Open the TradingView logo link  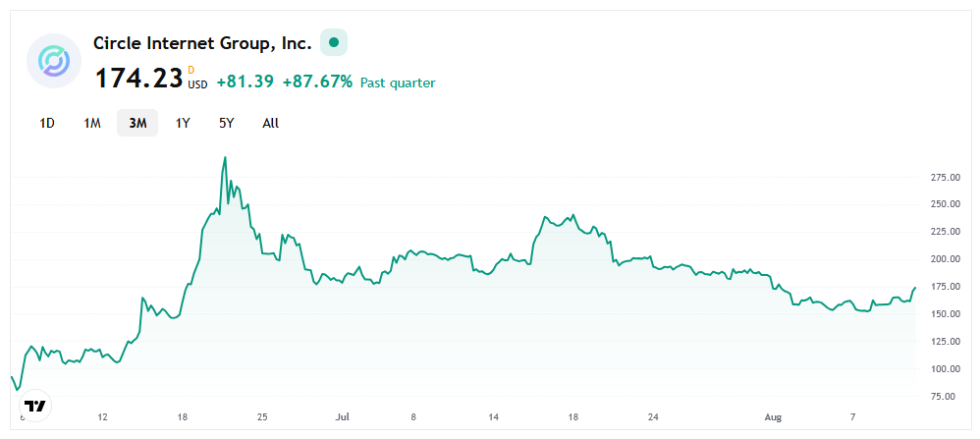[x=34, y=406]
